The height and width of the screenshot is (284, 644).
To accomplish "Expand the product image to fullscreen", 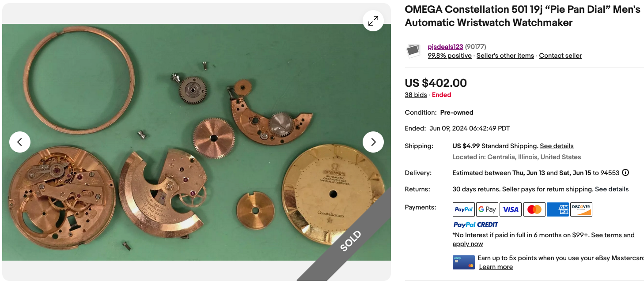I will pyautogui.click(x=373, y=21).
